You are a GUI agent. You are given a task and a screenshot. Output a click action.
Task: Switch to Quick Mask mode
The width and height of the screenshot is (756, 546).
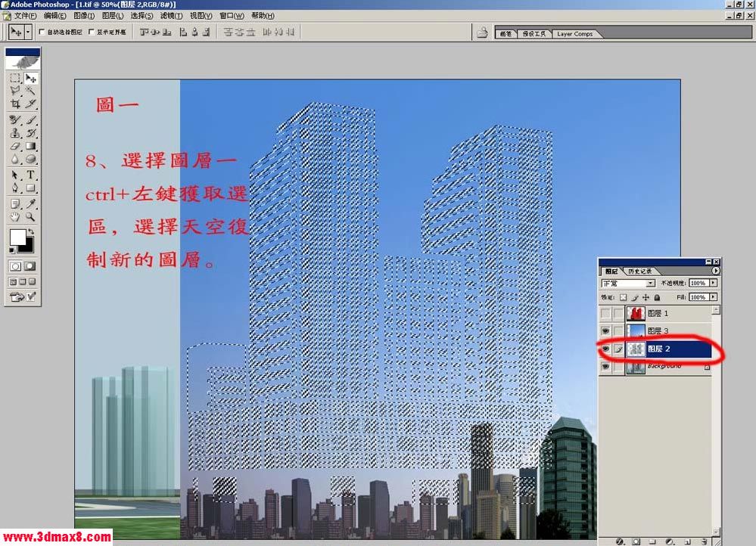point(30,266)
